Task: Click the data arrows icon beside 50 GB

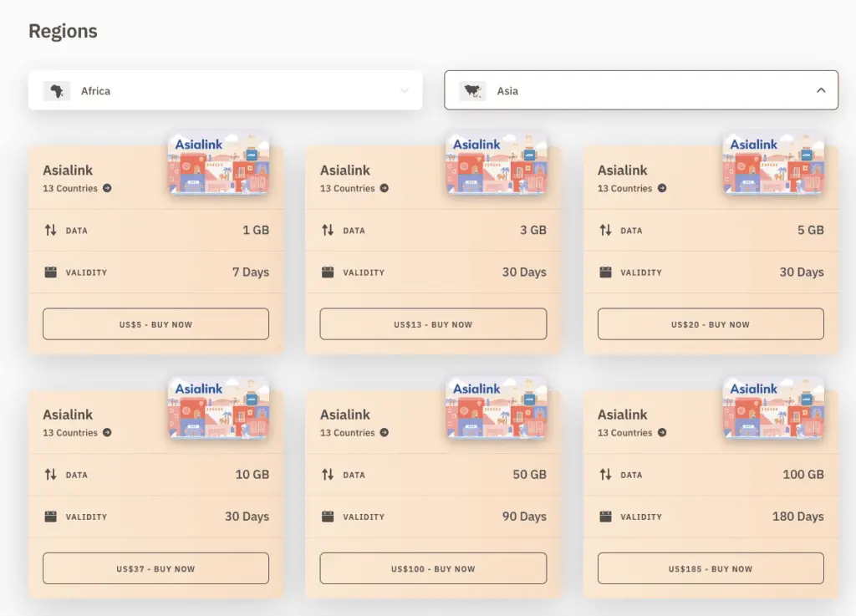Action: click(x=328, y=475)
